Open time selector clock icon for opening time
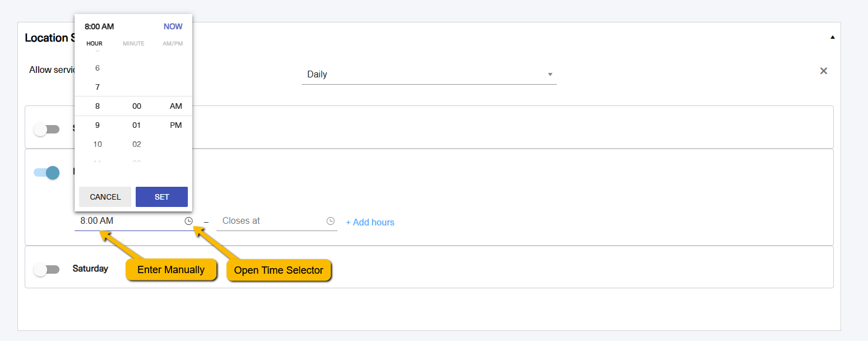Viewport: 868px width, 341px height. 189,221
